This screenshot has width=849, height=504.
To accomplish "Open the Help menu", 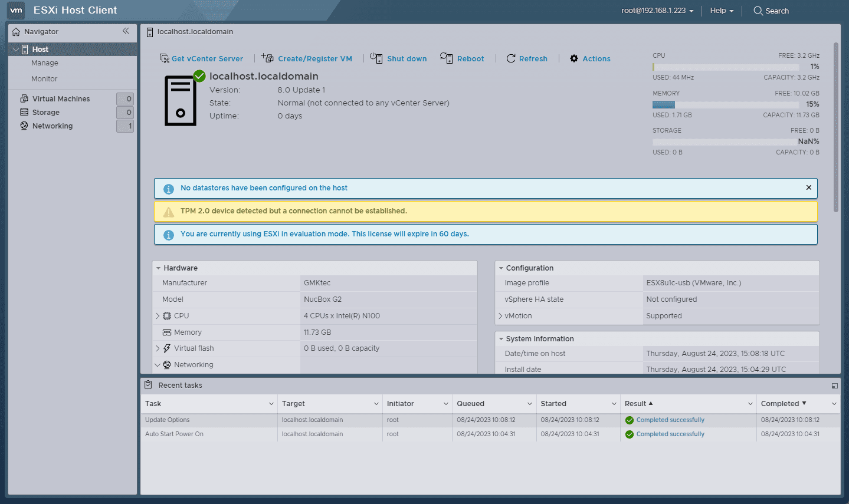I will [722, 11].
